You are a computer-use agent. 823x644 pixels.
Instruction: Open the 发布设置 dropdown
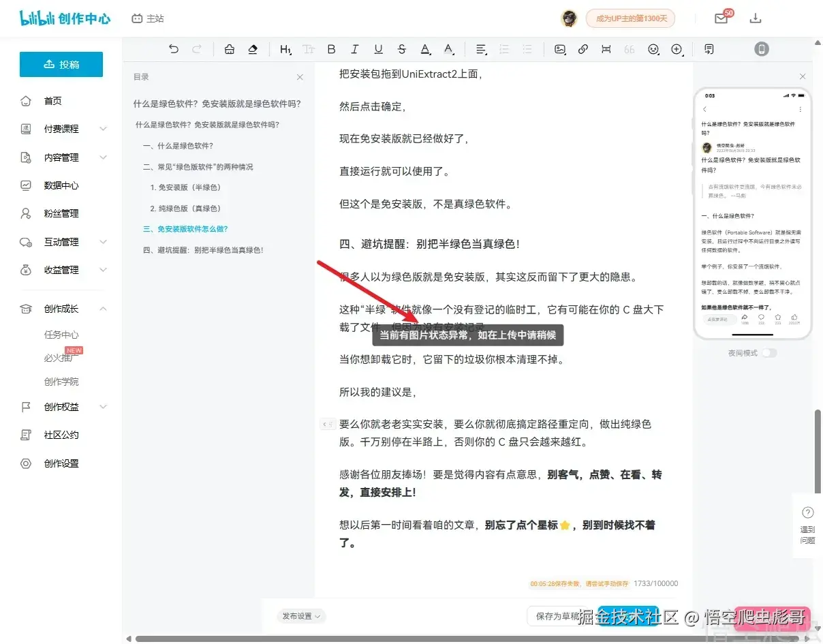302,616
